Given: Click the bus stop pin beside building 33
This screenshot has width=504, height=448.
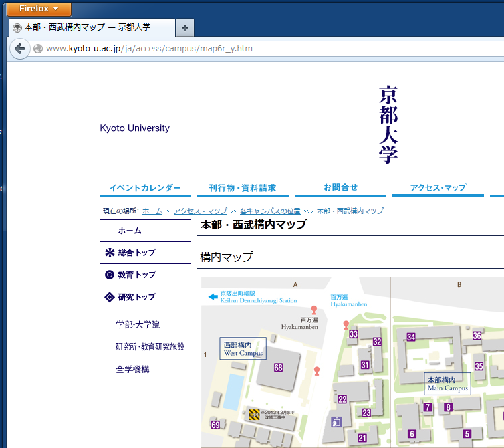Looking at the screenshot, I should [x=346, y=325].
